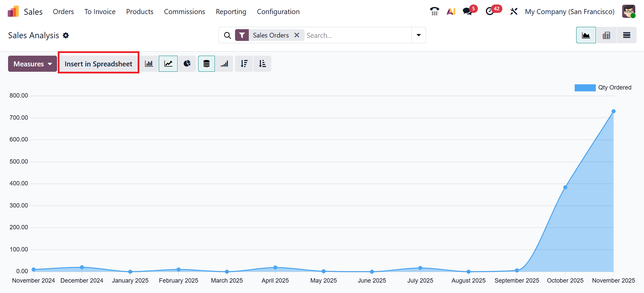Open the My Company (San Francisco) switcher

(x=569, y=12)
